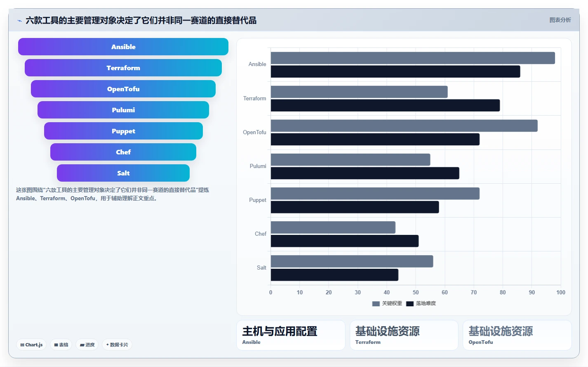Click the Chef funnel bar

tap(123, 152)
